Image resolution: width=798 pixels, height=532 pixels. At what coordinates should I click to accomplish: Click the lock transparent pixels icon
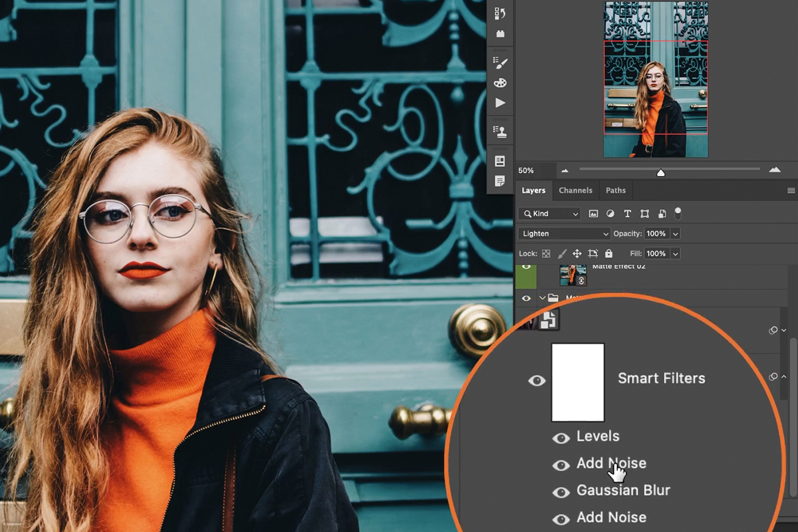coord(547,254)
